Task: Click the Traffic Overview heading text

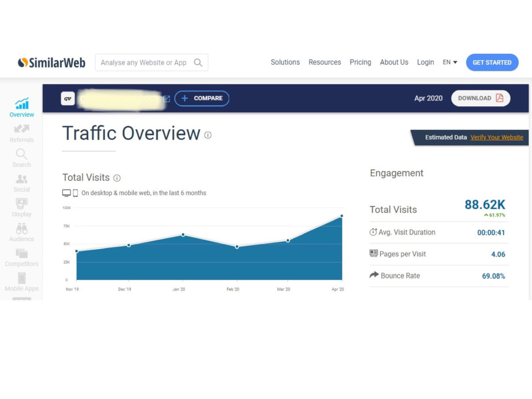Action: click(131, 133)
